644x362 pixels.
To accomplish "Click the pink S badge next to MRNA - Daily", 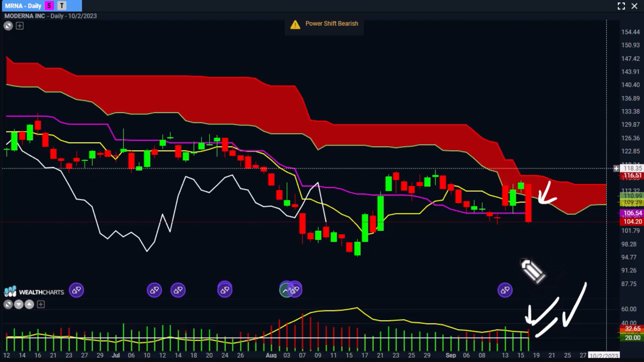I will click(x=49, y=6).
